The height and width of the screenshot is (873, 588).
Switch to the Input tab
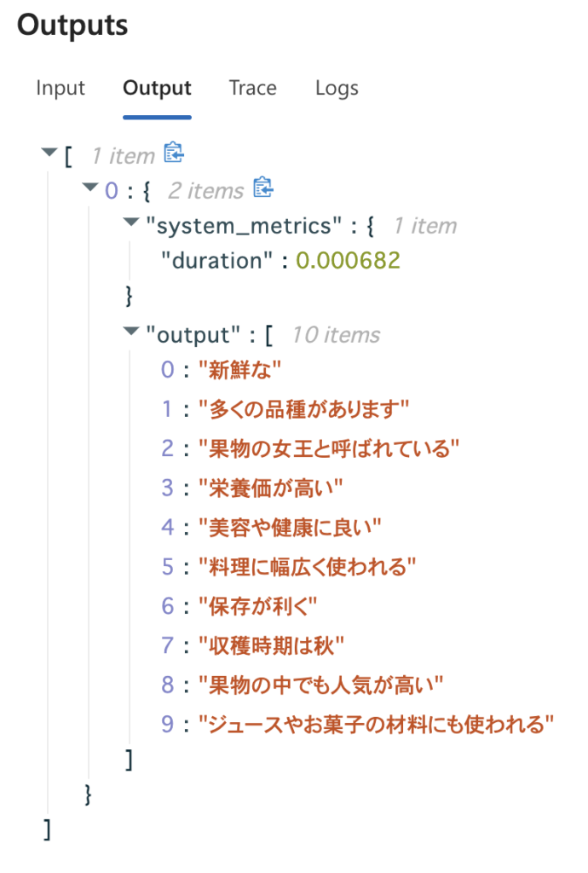[x=61, y=89]
